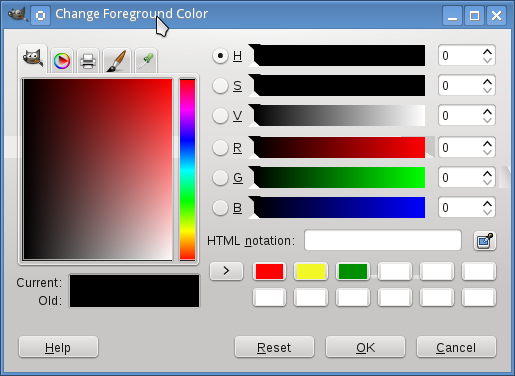Decrease the G value with down arrow
This screenshot has height=376, width=515.
pos(487,182)
